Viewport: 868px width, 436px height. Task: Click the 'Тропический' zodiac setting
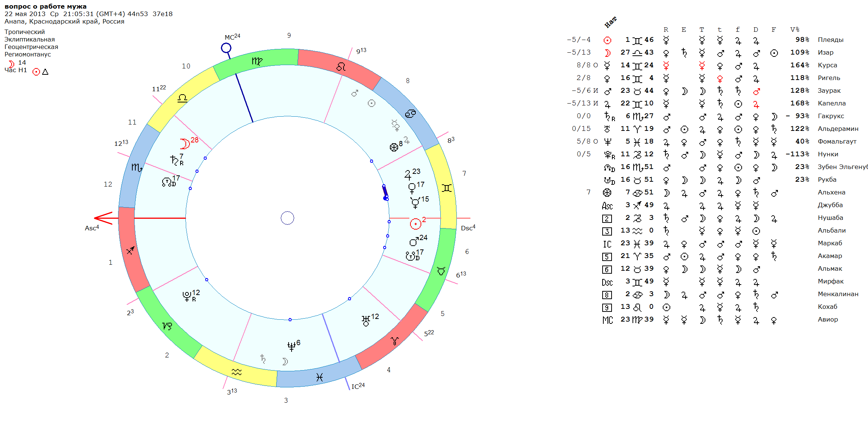[25, 32]
